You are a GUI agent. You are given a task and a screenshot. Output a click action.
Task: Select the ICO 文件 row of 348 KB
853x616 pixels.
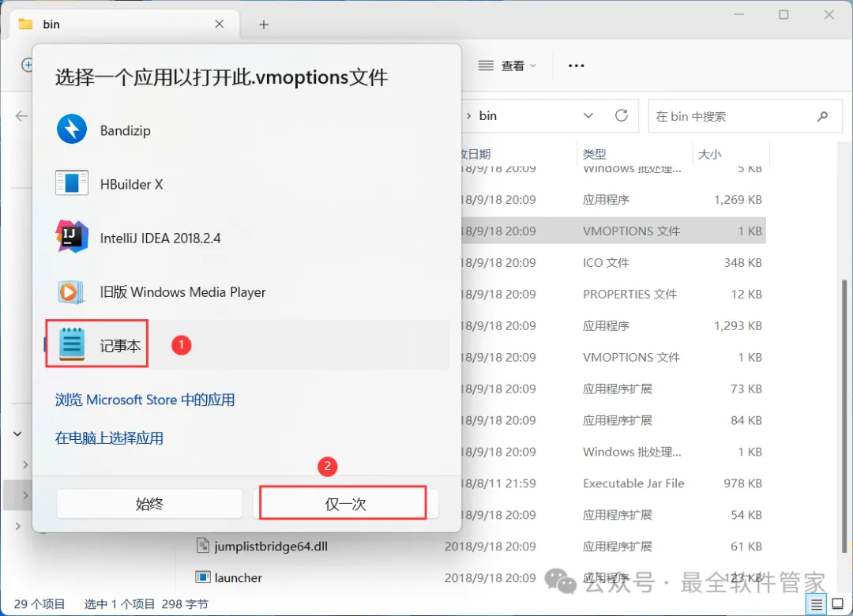[613, 262]
